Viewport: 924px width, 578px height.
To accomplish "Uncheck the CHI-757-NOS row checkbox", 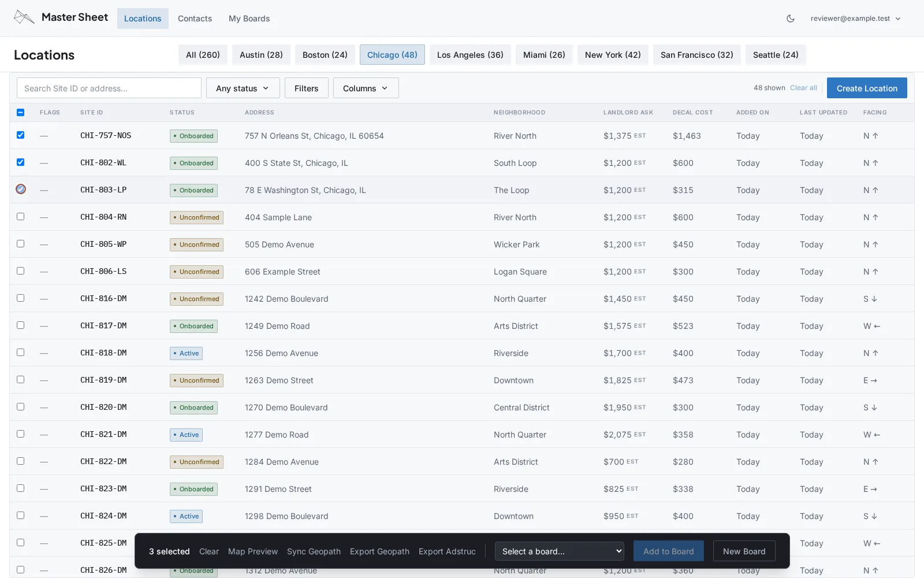I will point(20,135).
